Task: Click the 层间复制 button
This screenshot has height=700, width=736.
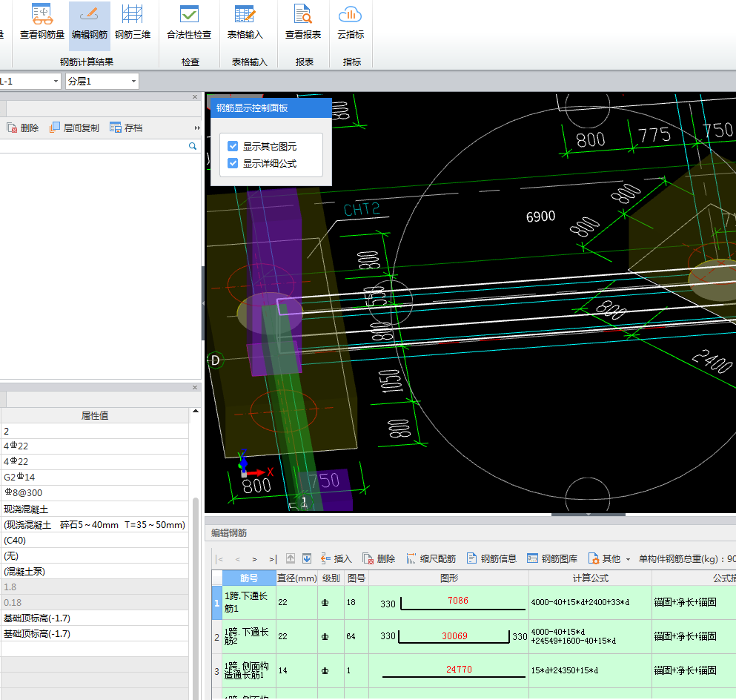Action: click(75, 128)
